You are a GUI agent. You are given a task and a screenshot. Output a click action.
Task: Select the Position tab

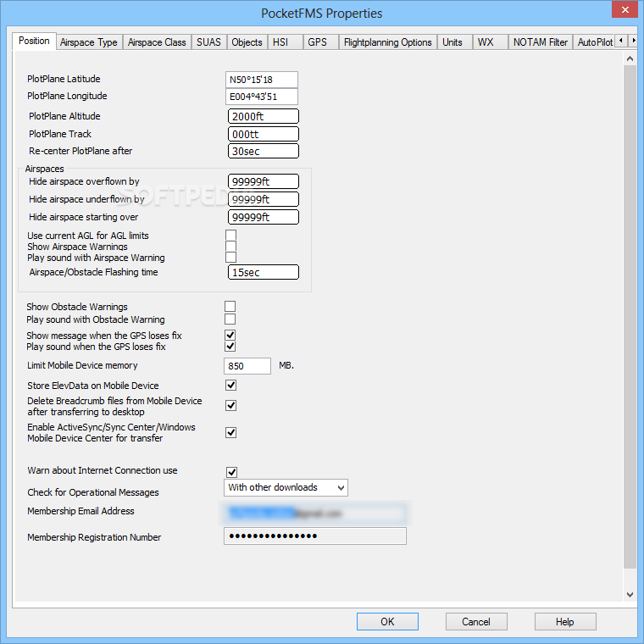(x=34, y=41)
